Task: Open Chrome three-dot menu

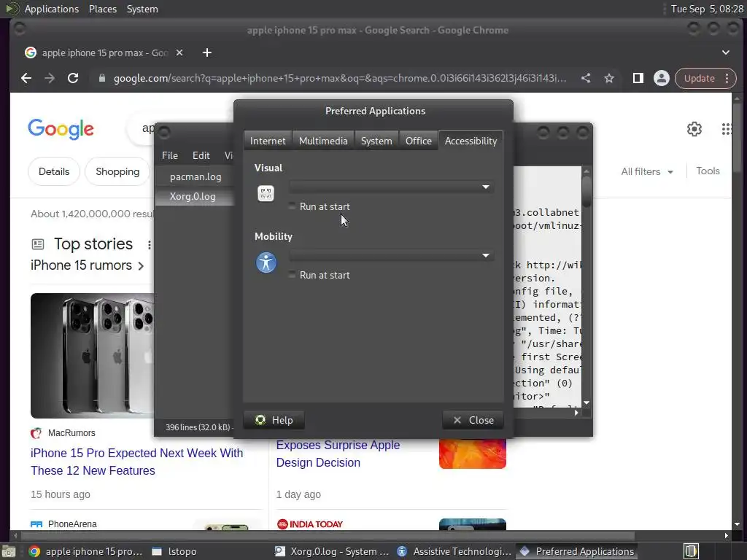Action: (727, 78)
